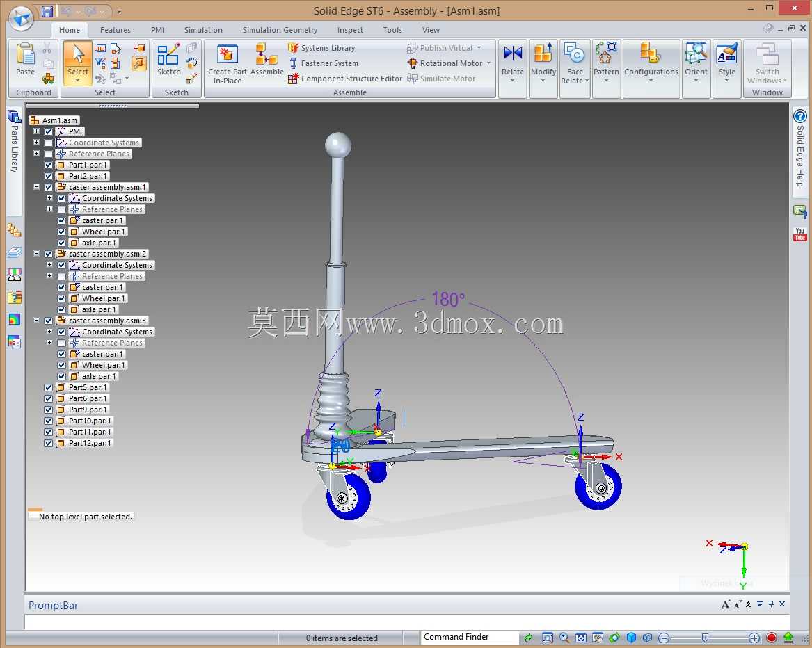Add a Rotational Motor

[445, 63]
